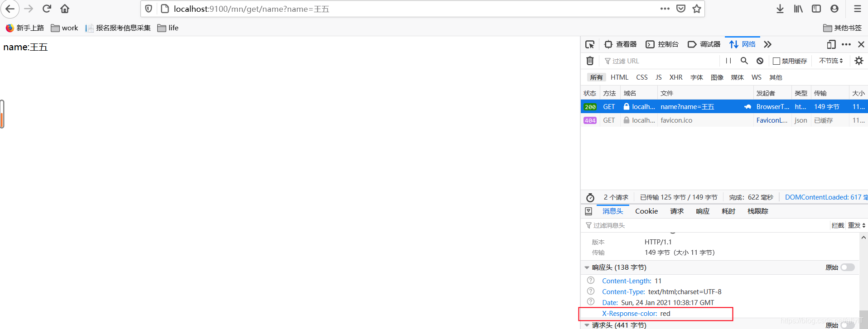Viewport: 868px width, 329px height.
Task: Open the 响应 details tab
Action: click(x=703, y=211)
